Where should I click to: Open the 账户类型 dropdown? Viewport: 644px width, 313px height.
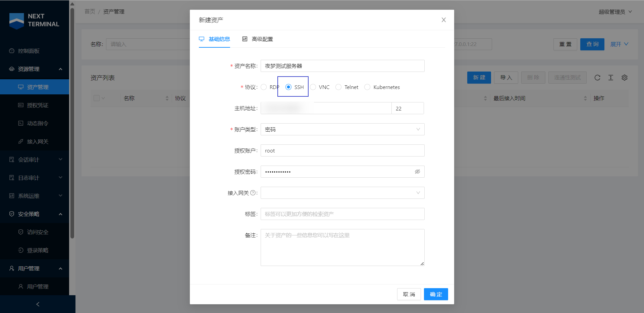(x=342, y=129)
